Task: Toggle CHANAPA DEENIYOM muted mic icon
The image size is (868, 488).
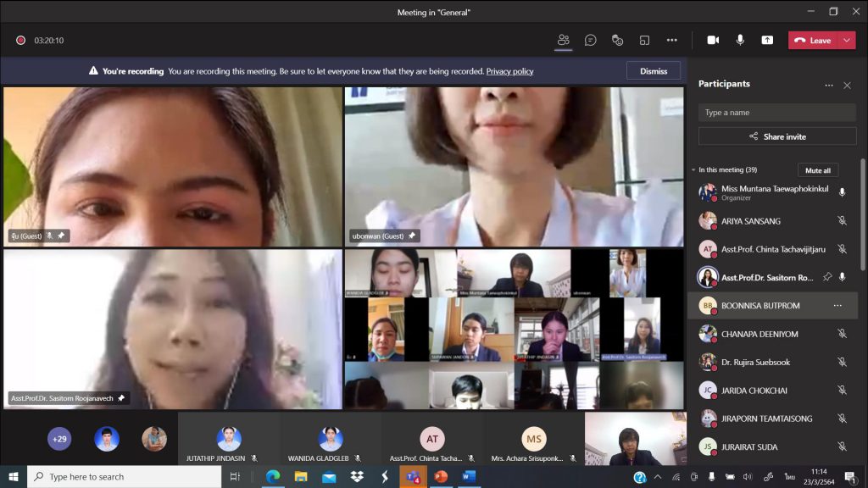Action: point(842,334)
